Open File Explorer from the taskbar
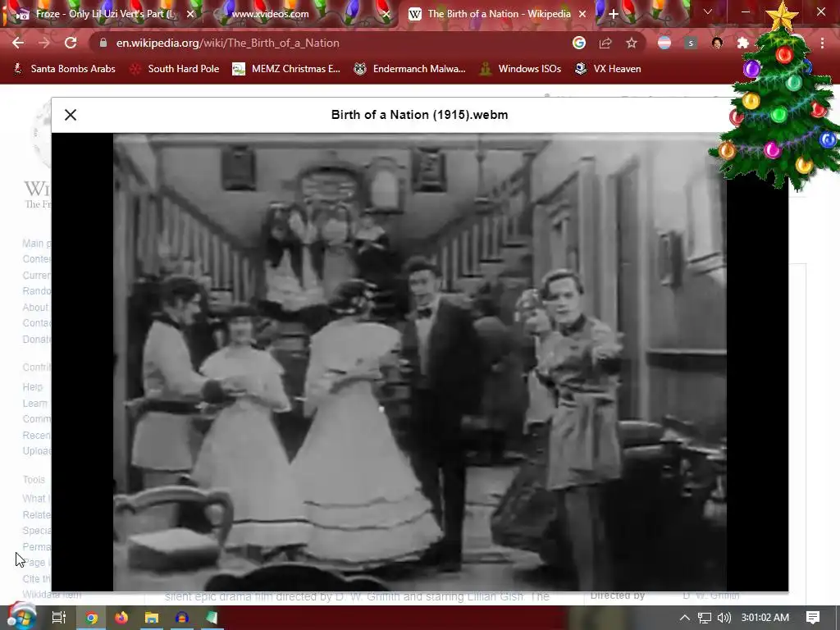 (x=152, y=618)
